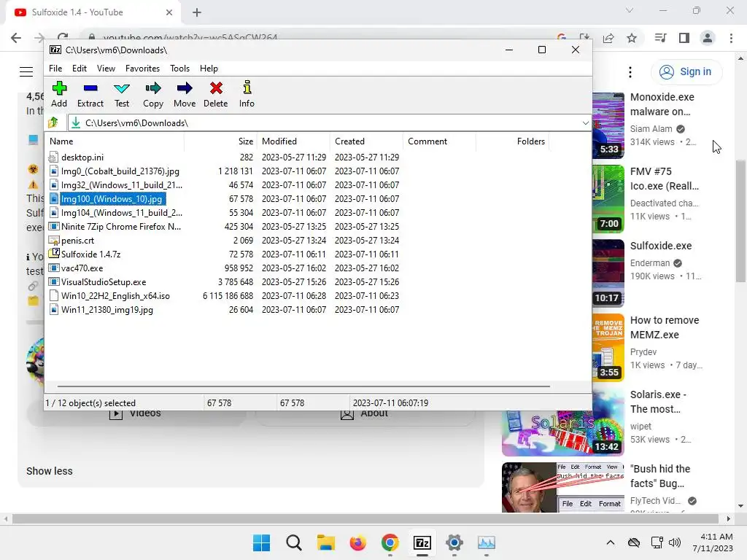
Task: Sort by the Modified column header
Action: coord(293,141)
